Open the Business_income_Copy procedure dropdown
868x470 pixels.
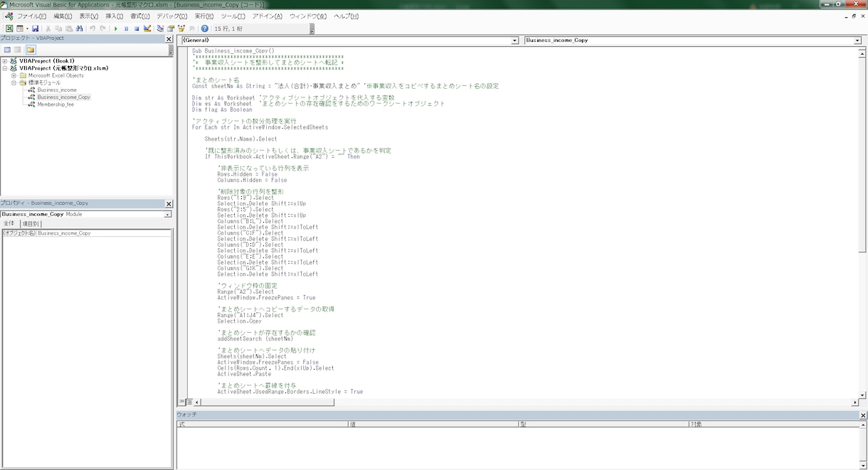pyautogui.click(x=857, y=41)
